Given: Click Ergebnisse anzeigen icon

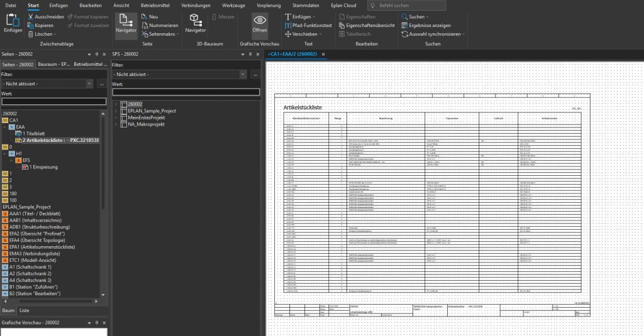Looking at the screenshot, I should (x=404, y=25).
